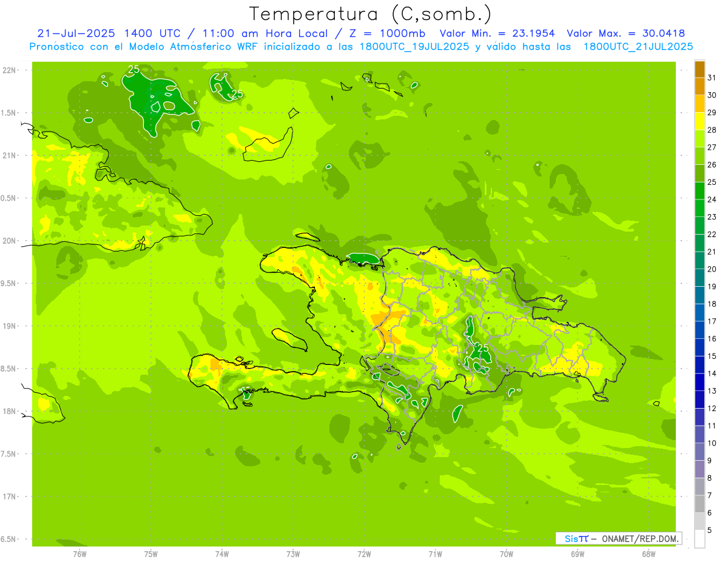Click the "72W" longitude axis label

point(364,554)
